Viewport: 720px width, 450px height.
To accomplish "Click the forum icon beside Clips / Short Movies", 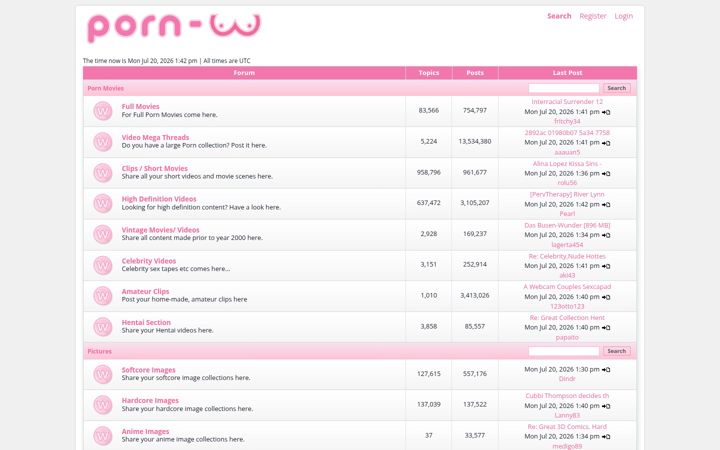I will [x=102, y=173].
